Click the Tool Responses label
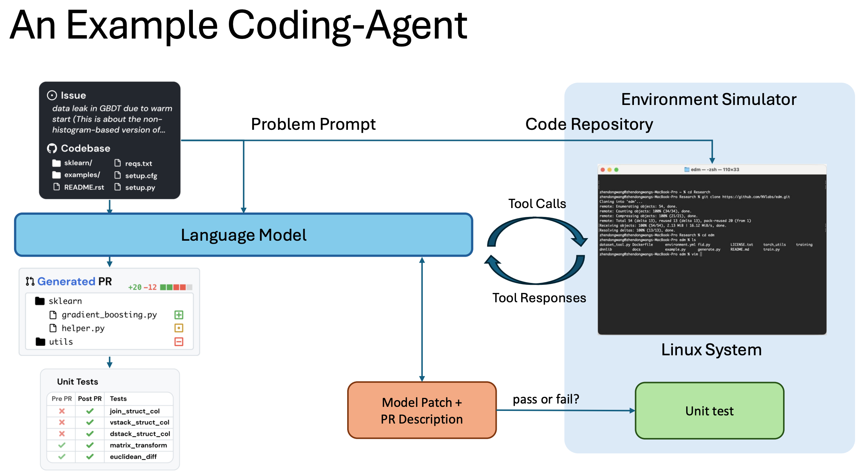Screen dimensions: 868x471 point(539,298)
